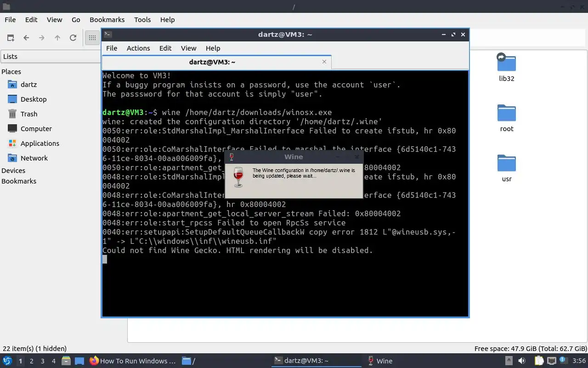Click the terminal text area with wine output
Screen dimensions: 588x368
285,194
